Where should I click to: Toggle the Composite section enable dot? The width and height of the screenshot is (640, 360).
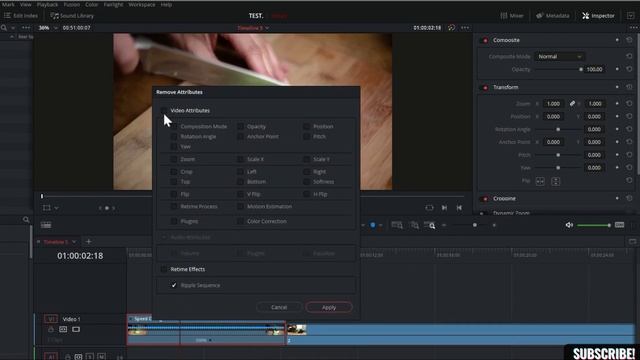[x=485, y=40]
